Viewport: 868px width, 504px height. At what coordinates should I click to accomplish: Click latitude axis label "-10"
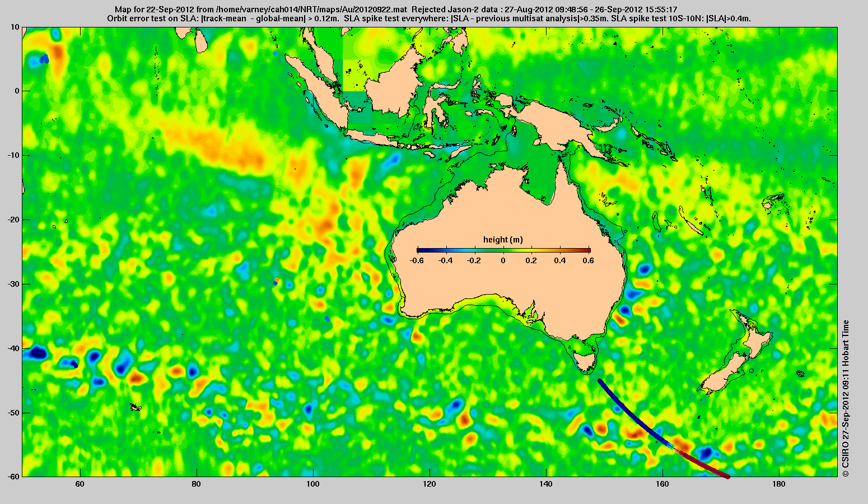click(x=13, y=155)
